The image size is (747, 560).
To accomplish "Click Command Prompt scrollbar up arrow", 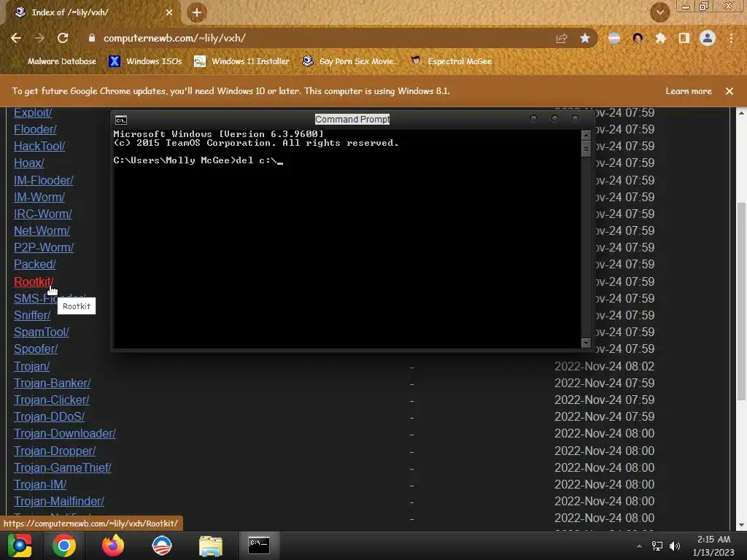I will click(587, 135).
